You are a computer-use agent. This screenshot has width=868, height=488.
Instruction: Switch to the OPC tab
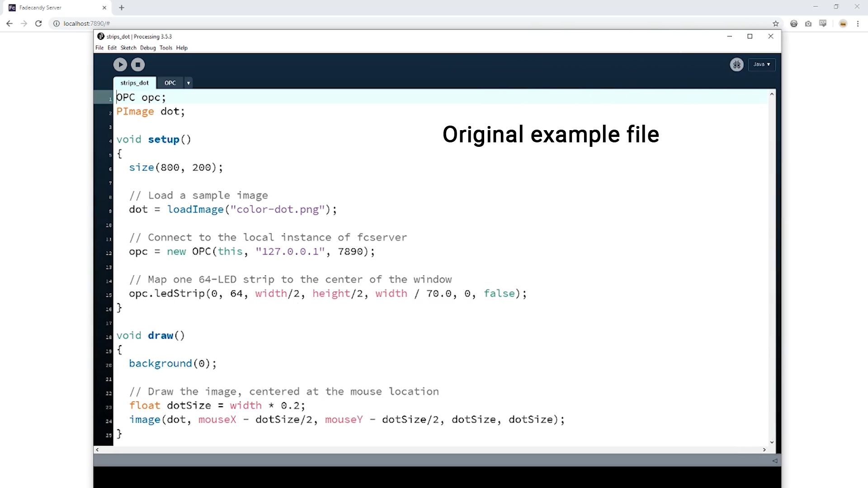coord(170,83)
